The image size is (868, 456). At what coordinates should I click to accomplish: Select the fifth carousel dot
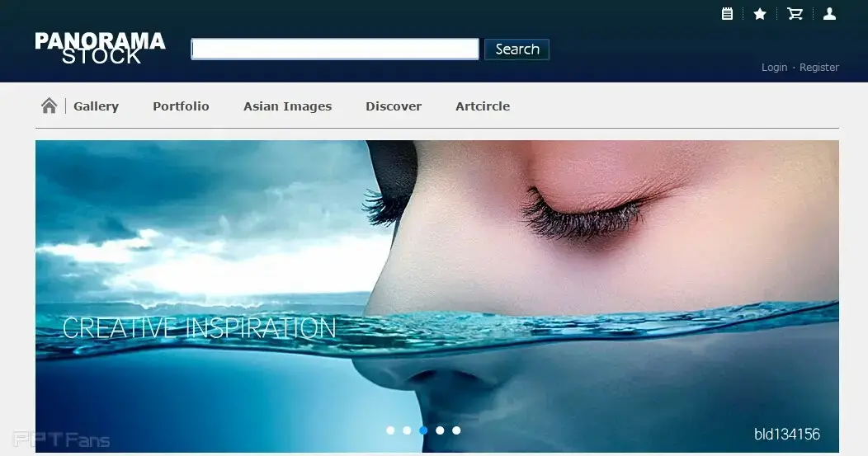[x=456, y=430]
